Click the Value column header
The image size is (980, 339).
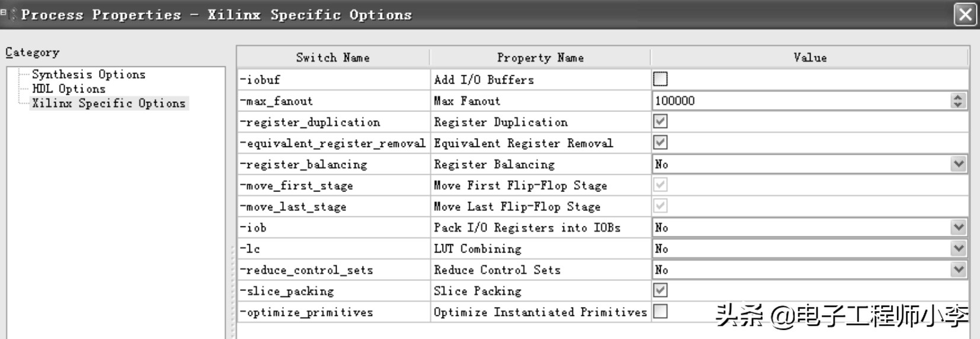tap(809, 57)
